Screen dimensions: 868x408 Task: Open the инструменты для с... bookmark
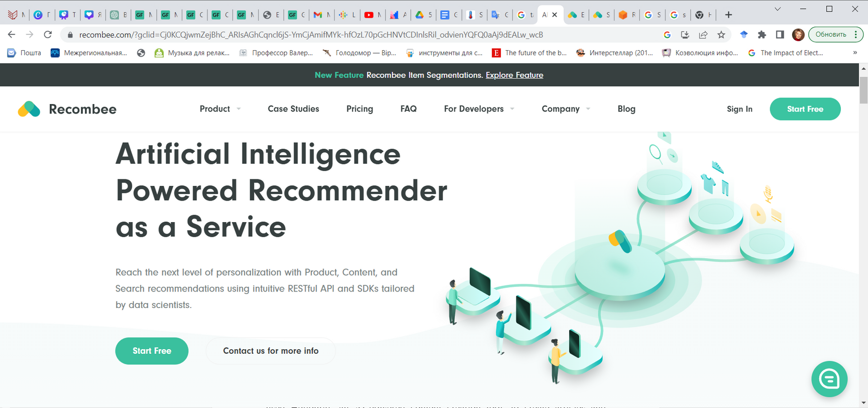pyautogui.click(x=444, y=53)
